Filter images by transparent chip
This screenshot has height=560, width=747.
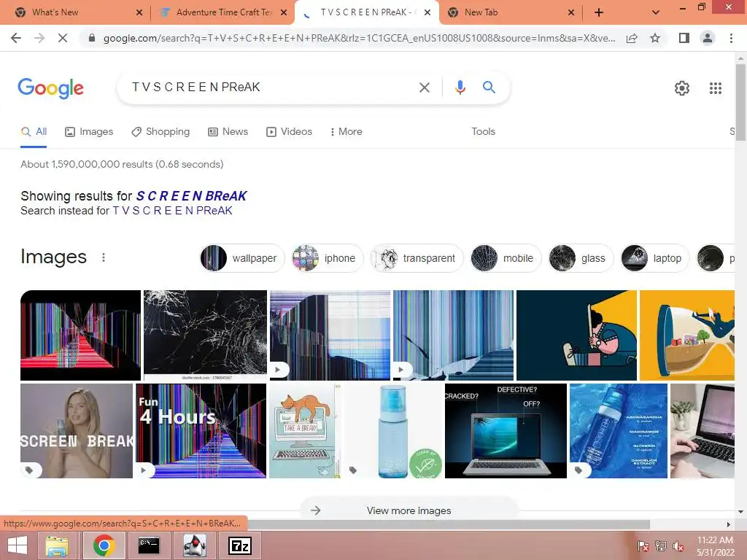417,258
